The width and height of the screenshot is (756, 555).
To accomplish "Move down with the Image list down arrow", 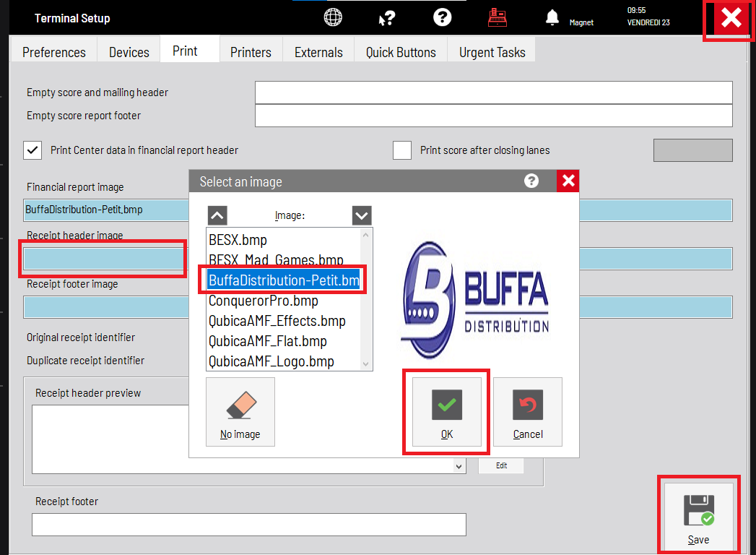I will pyautogui.click(x=362, y=215).
